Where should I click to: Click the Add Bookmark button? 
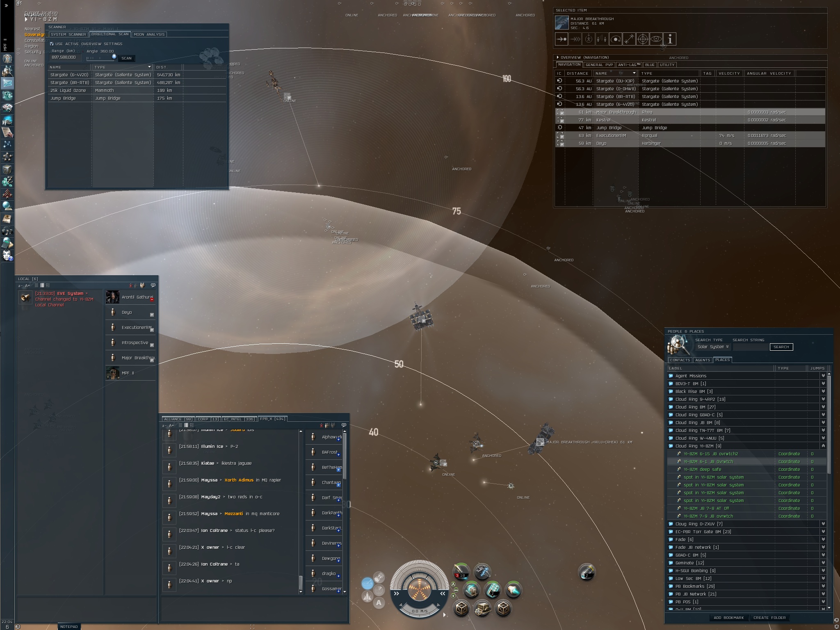click(728, 618)
